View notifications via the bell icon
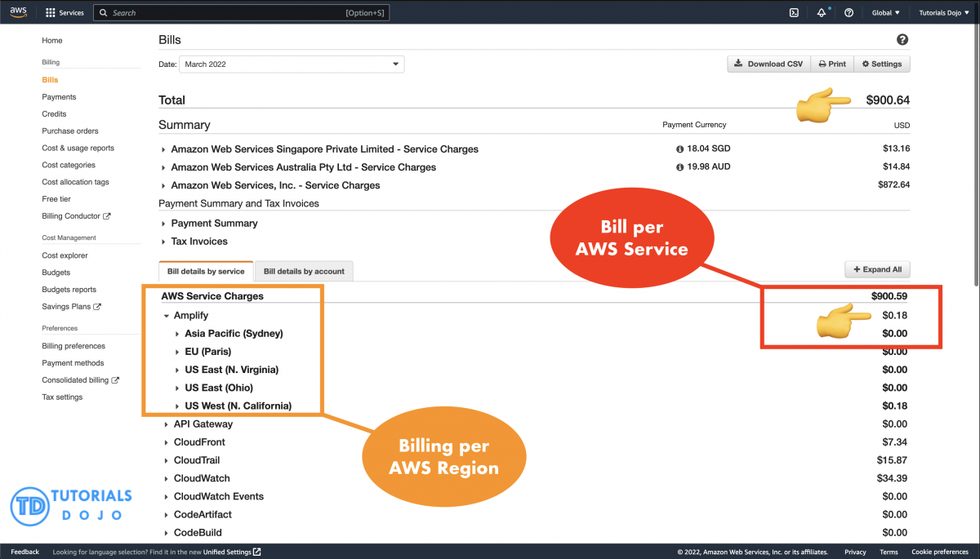The height and width of the screenshot is (559, 980). [x=821, y=12]
